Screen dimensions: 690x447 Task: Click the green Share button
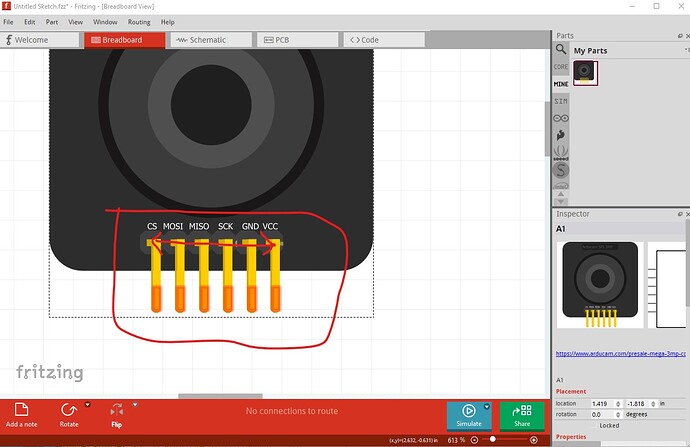522,416
